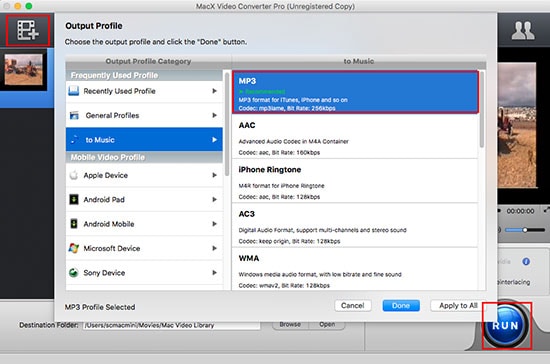Adjust the volume slider handle

(x=525, y=230)
